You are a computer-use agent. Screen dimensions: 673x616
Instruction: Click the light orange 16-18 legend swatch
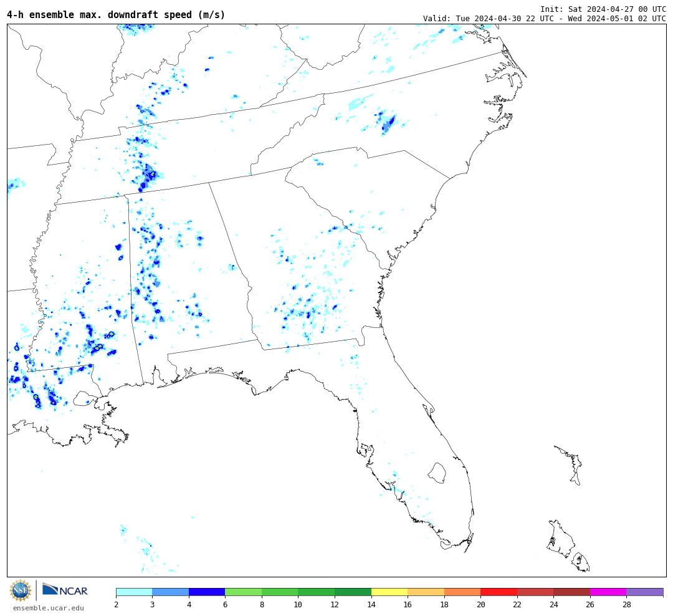(x=426, y=592)
